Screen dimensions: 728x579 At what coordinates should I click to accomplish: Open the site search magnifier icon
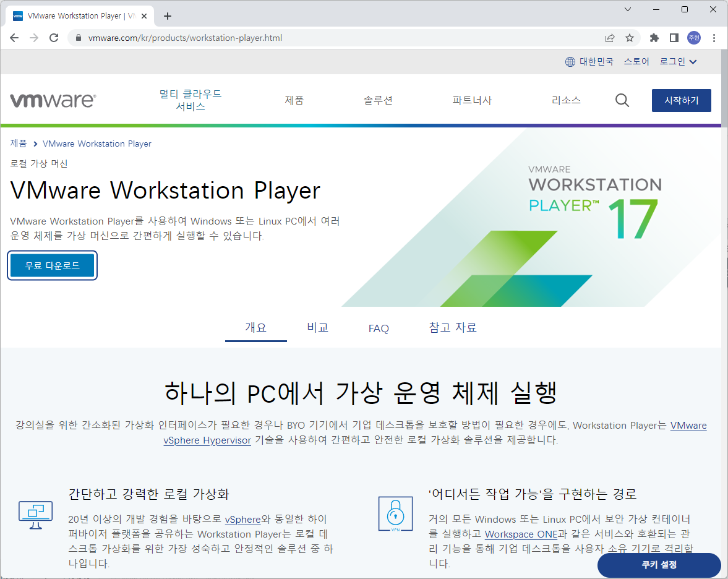(x=622, y=100)
